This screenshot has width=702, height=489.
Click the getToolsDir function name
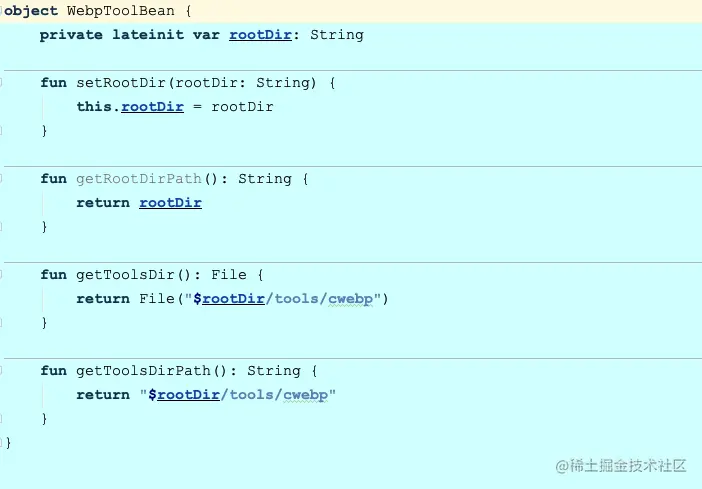click(x=125, y=275)
